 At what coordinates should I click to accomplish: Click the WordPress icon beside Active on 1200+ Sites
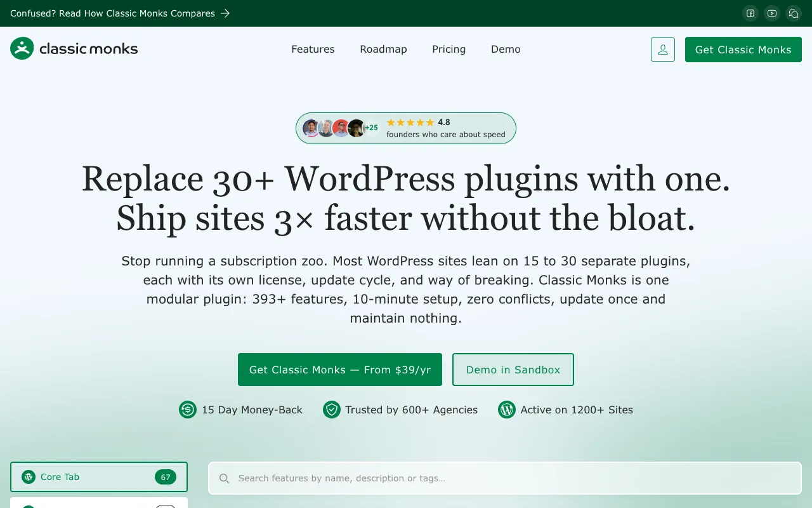pyautogui.click(x=507, y=410)
